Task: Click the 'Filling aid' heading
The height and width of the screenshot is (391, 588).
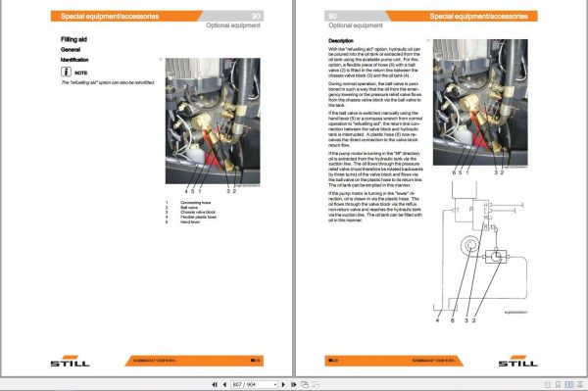Action: pyautogui.click(x=73, y=39)
